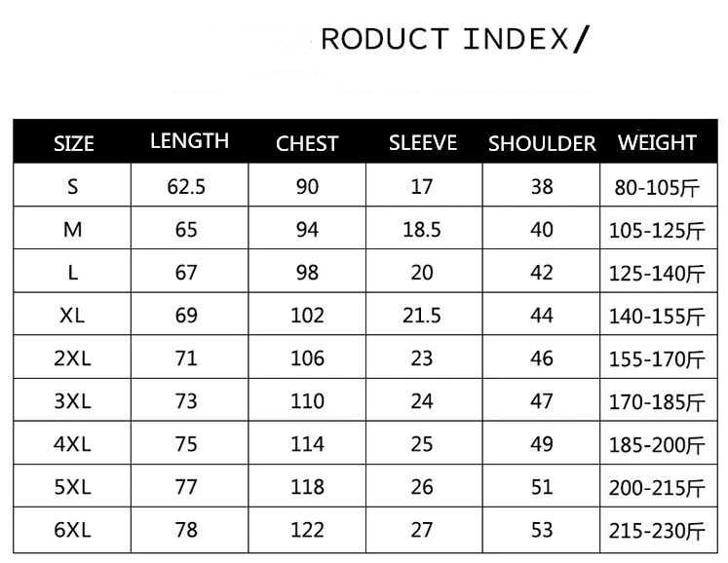Click the weight range 80-105斤

657,188
